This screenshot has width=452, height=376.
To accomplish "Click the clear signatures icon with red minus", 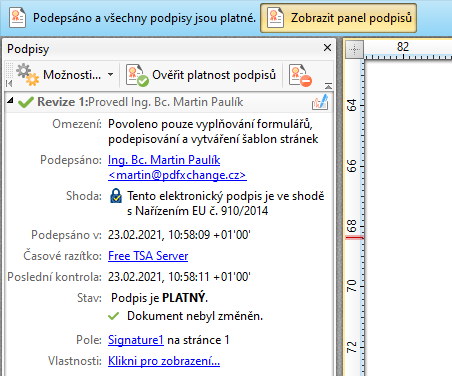I will [x=300, y=75].
